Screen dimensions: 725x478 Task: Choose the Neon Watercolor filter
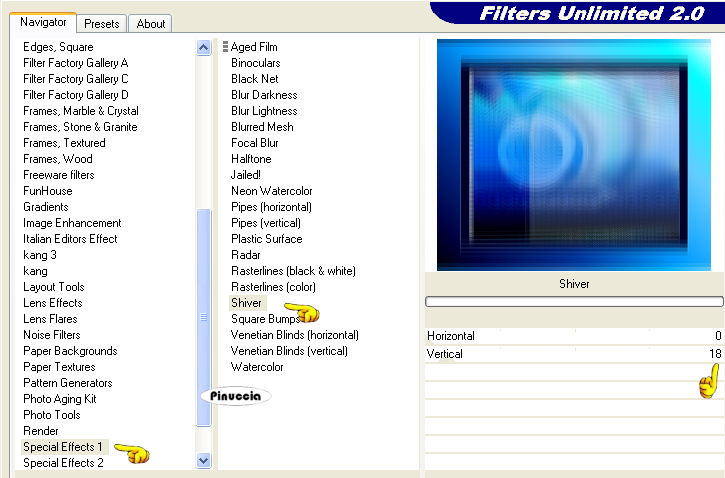271,191
